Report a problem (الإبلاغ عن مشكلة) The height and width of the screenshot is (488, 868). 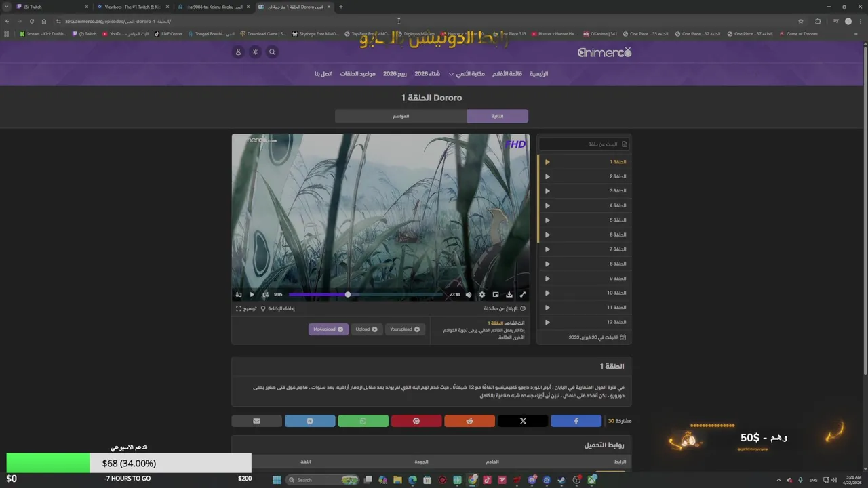point(505,308)
